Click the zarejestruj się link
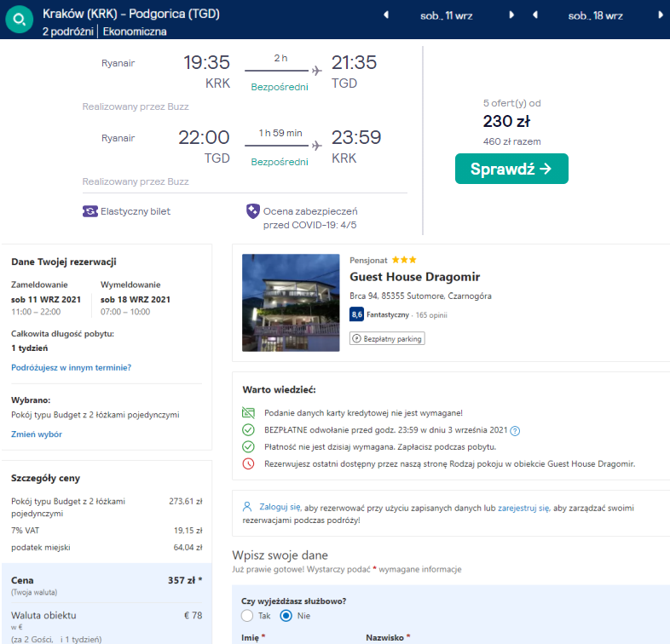This screenshot has height=644, width=670. pos(523,508)
